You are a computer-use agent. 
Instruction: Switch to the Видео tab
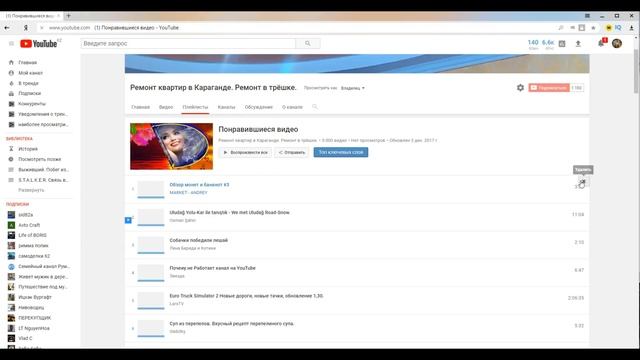point(166,107)
